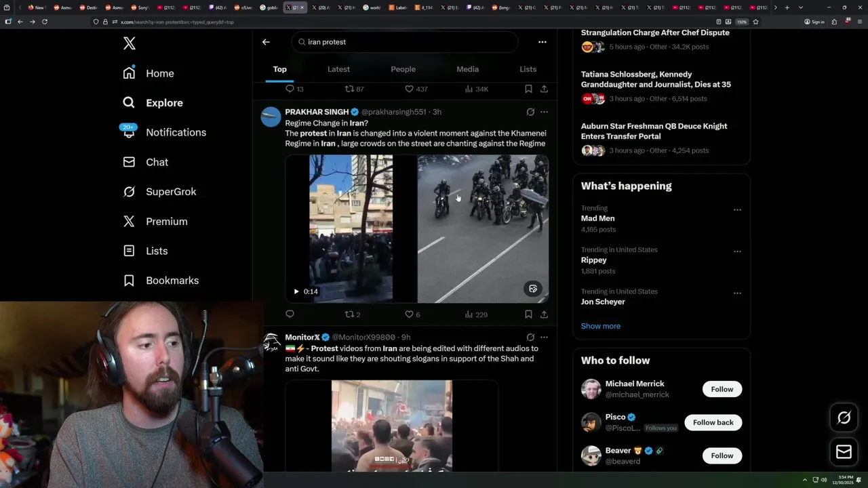Open a new browser tab
The width and height of the screenshot is (868, 488).
pyautogui.click(x=787, y=7)
